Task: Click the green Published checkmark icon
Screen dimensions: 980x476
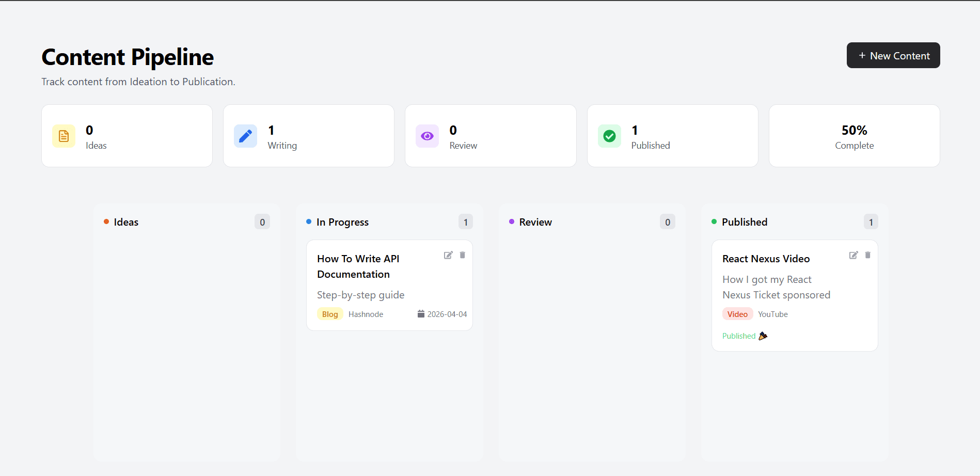Action: click(x=609, y=136)
